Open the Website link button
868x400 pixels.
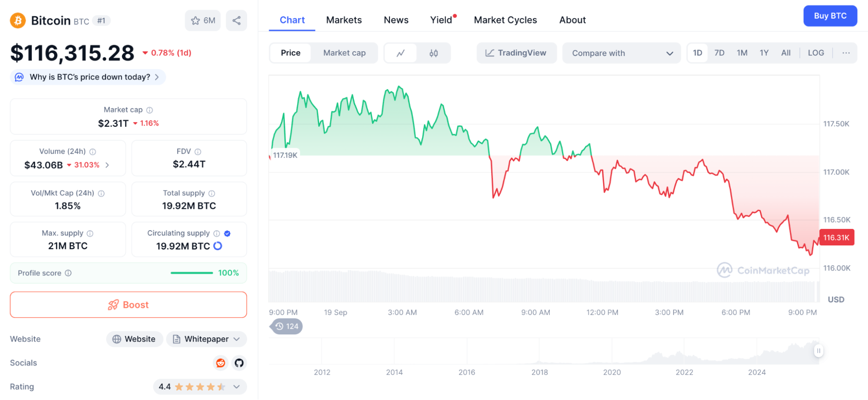click(x=134, y=339)
